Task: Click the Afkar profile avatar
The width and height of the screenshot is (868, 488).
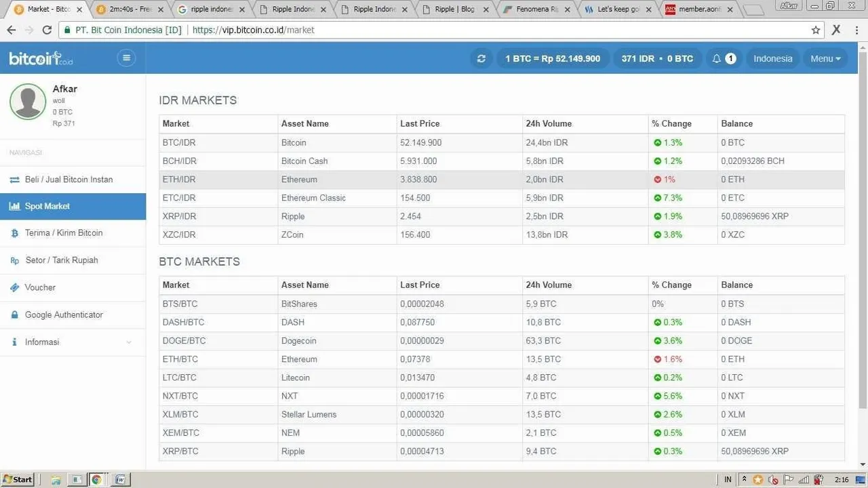Action: [28, 102]
